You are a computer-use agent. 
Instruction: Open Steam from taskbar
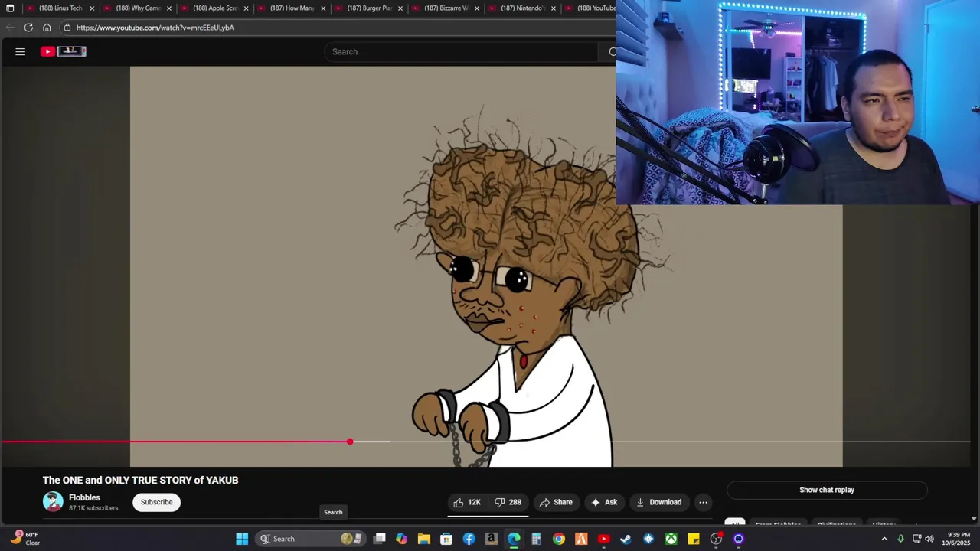click(626, 539)
